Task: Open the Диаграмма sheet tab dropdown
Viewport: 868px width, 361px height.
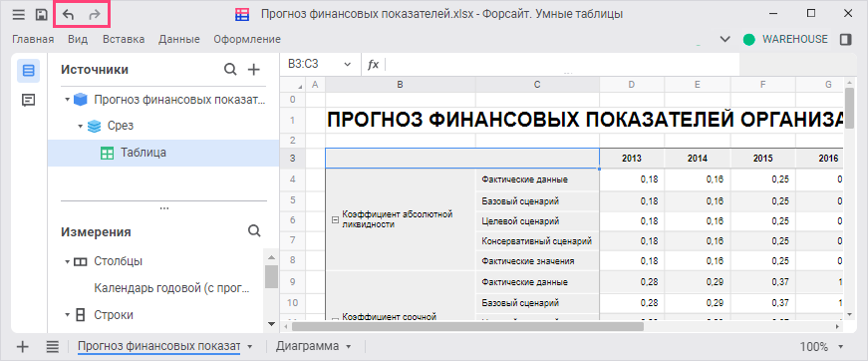Action: [349, 347]
